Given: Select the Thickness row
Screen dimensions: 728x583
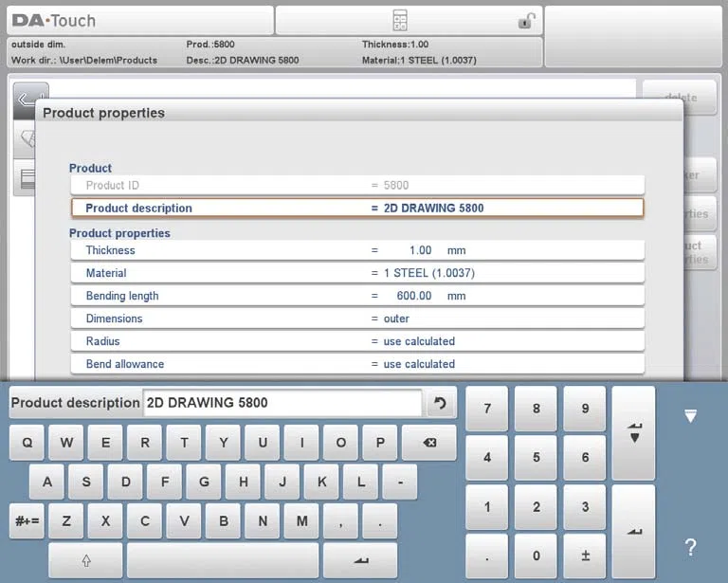Looking at the screenshot, I should click(357, 250).
